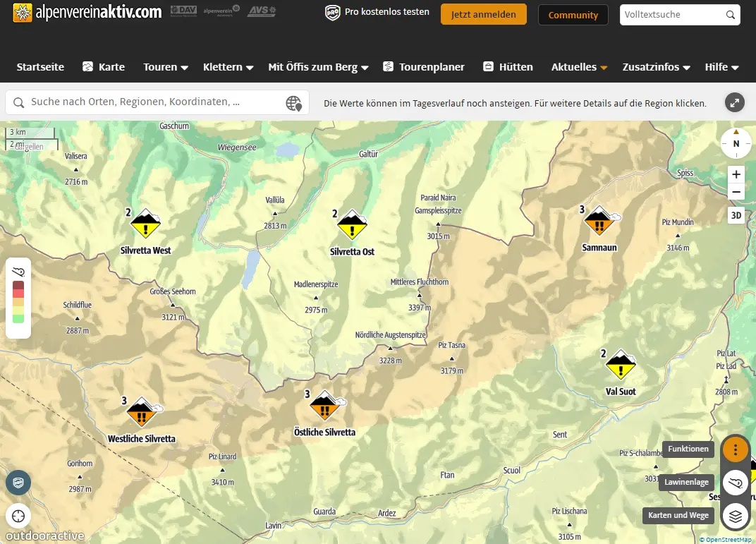The height and width of the screenshot is (544, 756).
Task: Select the Val Suot avalanche marker
Action: tap(621, 365)
